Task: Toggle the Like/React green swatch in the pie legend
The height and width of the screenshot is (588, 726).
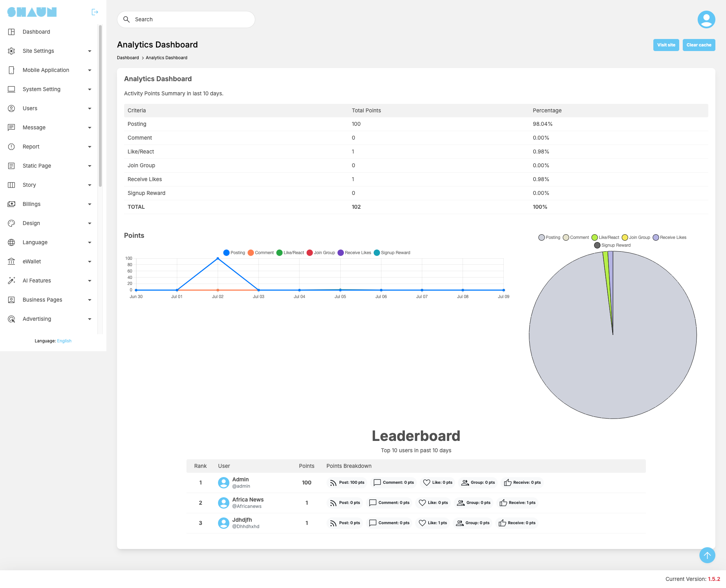Action: [594, 237]
